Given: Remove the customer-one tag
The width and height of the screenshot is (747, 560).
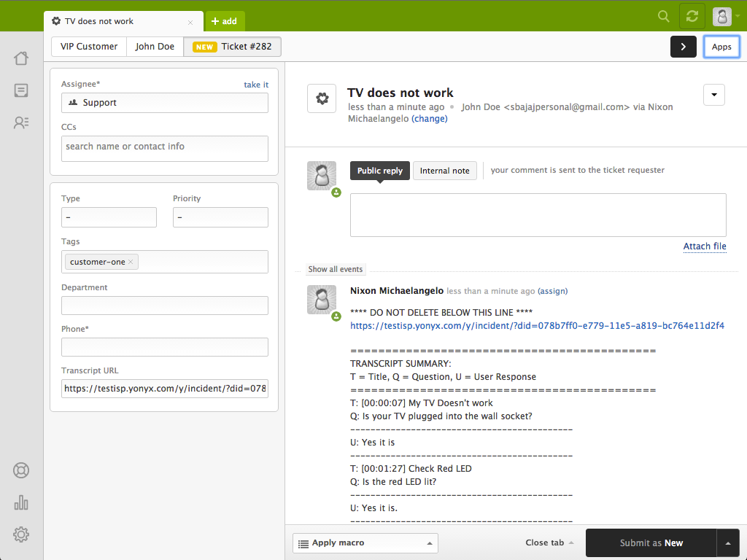Looking at the screenshot, I should tap(131, 262).
